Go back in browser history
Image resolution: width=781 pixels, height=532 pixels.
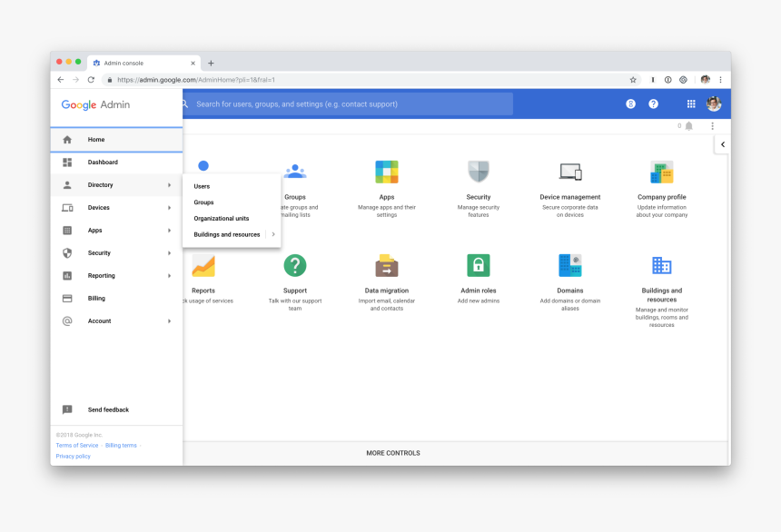tap(61, 80)
